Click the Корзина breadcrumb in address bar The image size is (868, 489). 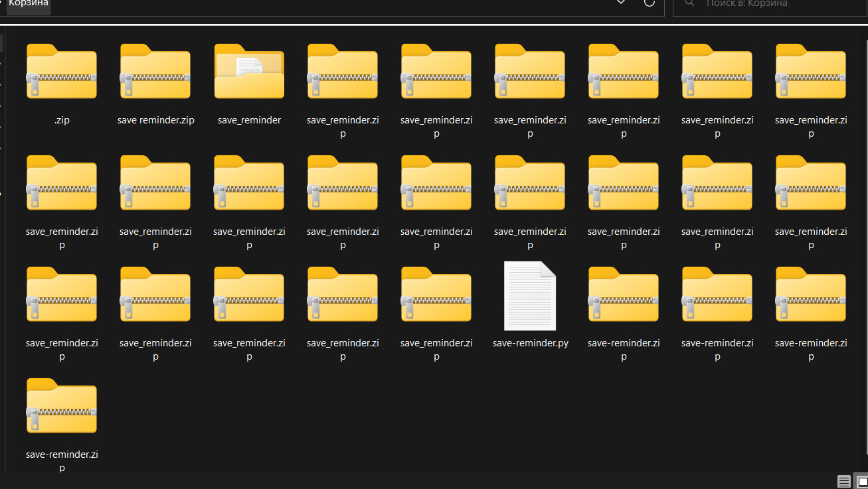tap(28, 4)
